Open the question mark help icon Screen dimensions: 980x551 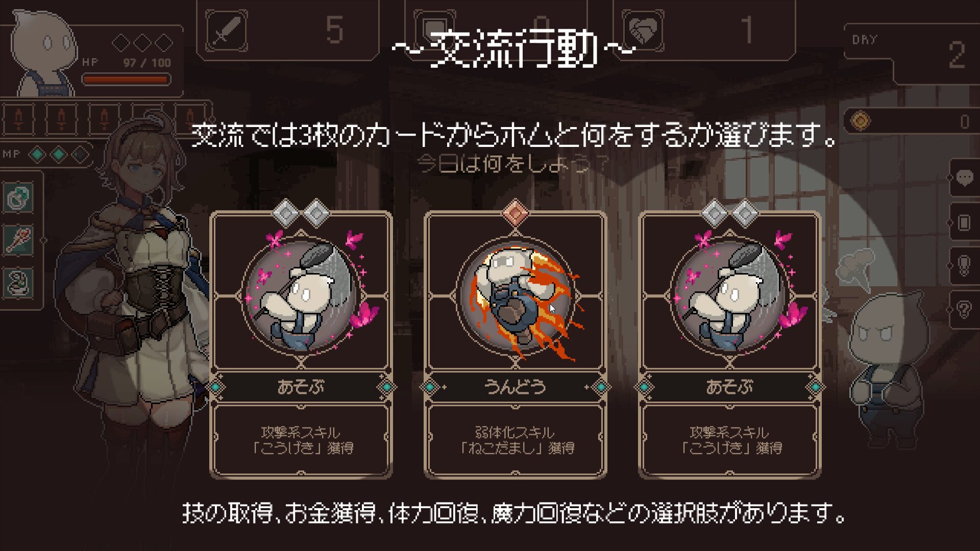coord(964,309)
